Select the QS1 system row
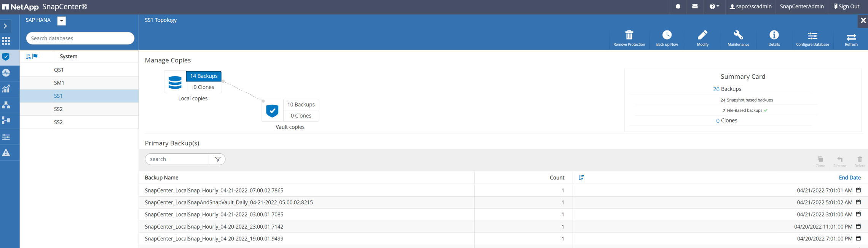Image resolution: width=868 pixels, height=248 pixels. pyautogui.click(x=79, y=70)
